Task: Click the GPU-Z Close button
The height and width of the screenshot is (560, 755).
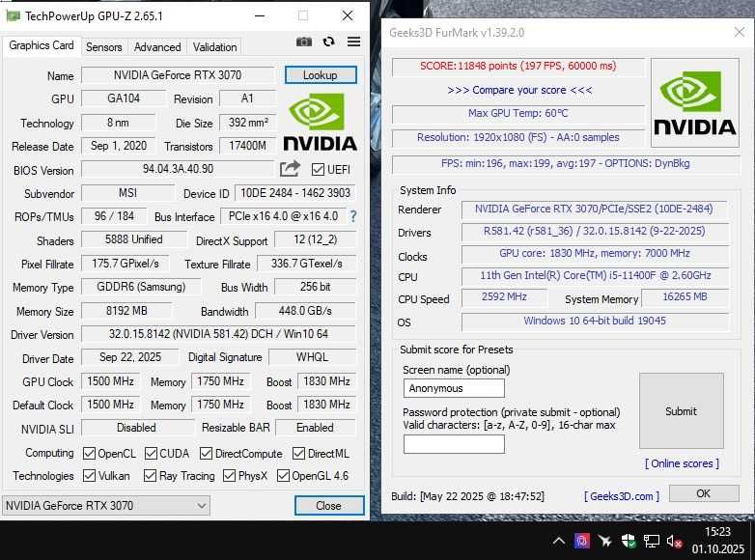Action: (329, 506)
